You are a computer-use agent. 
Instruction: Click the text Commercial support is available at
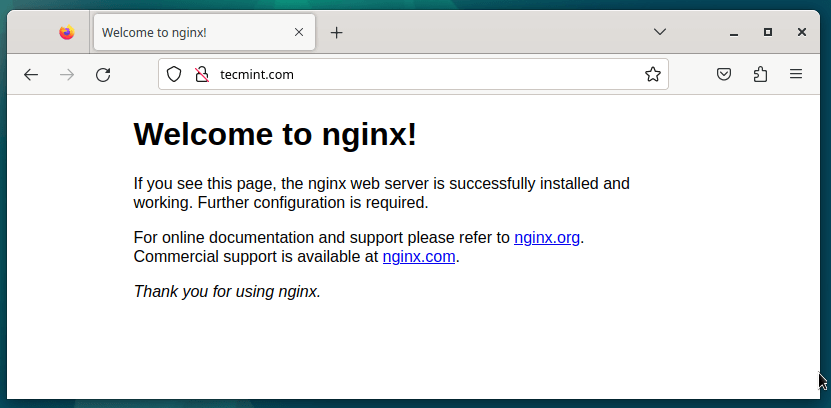pyautogui.click(x=256, y=257)
